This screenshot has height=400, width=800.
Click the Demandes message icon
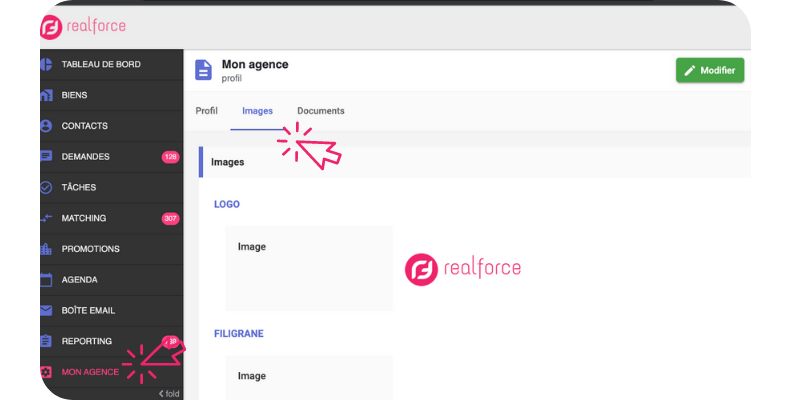[x=46, y=156]
